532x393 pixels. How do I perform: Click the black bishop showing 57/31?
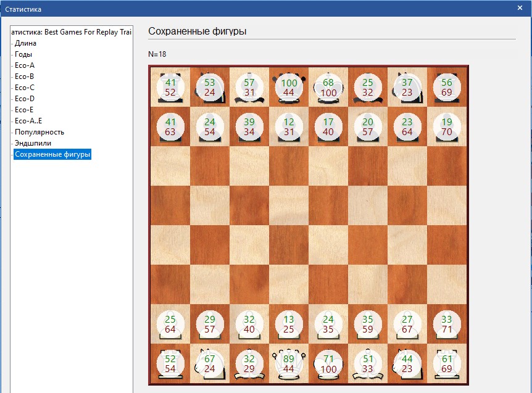[249, 88]
